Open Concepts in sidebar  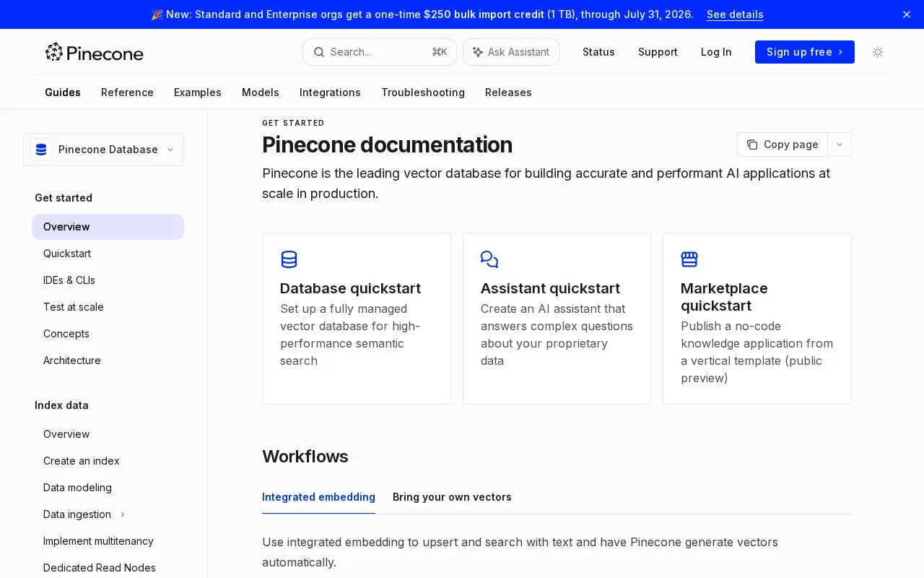108,334
